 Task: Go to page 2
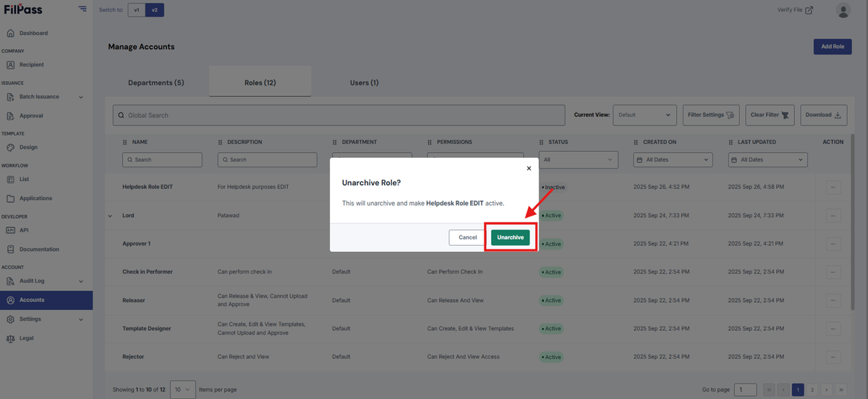812,390
